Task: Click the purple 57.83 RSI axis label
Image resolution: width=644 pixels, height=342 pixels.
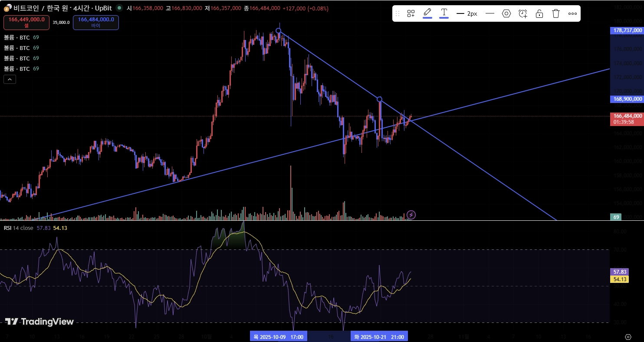Action: [x=619, y=272]
